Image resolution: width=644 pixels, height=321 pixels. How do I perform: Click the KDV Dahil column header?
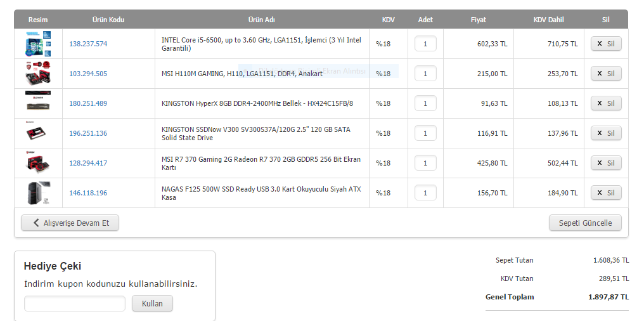549,20
